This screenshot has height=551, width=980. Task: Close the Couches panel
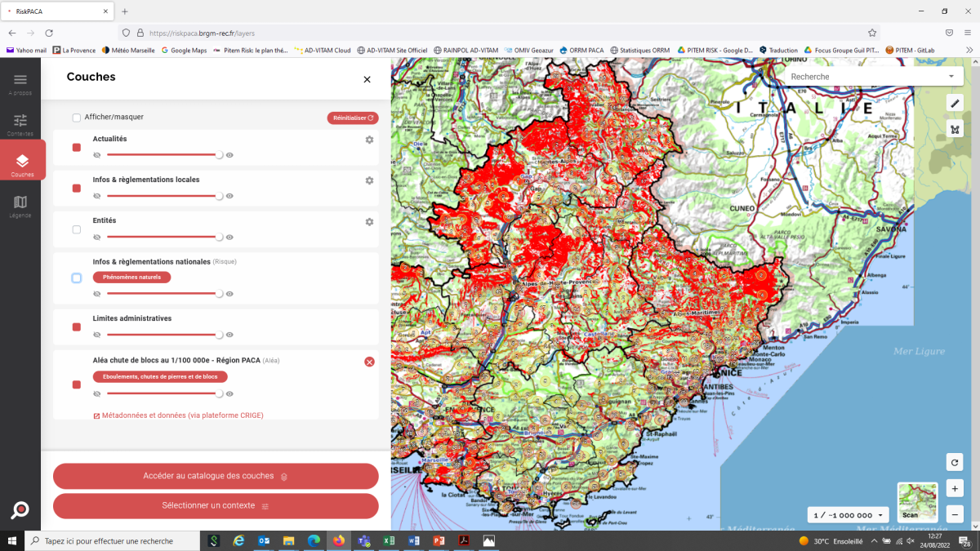click(367, 79)
